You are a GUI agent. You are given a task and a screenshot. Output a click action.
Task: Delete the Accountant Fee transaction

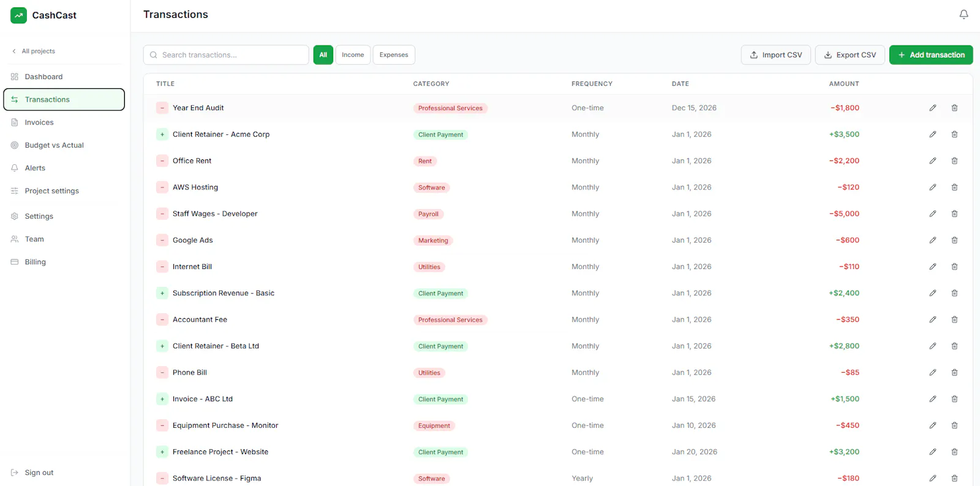(954, 319)
